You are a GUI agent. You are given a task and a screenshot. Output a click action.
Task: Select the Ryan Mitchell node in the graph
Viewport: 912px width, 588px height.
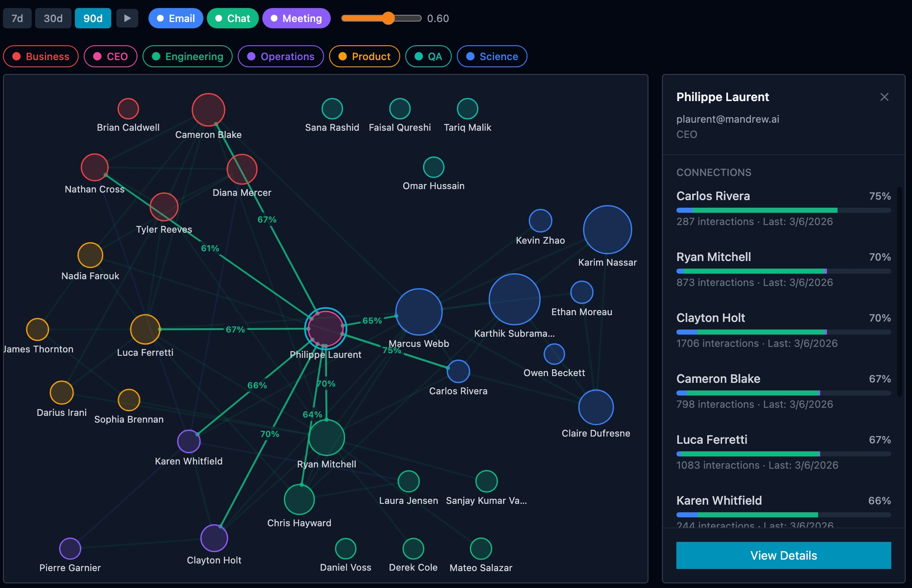coord(327,438)
